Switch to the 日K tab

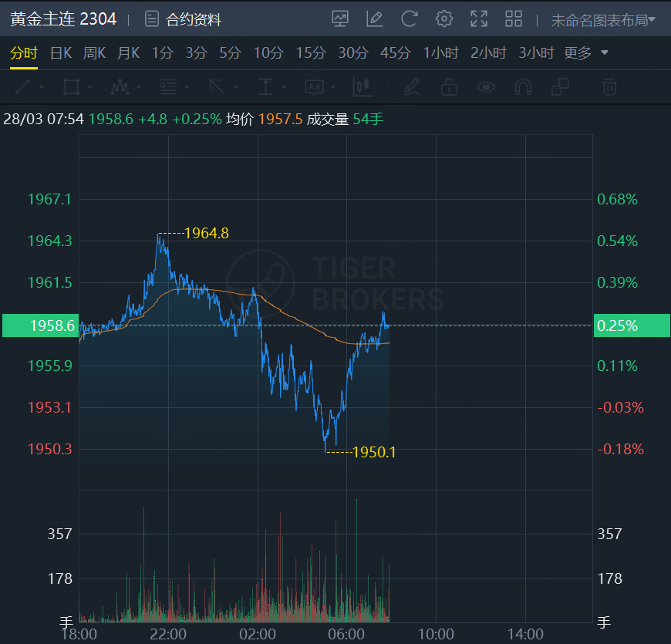(x=61, y=53)
